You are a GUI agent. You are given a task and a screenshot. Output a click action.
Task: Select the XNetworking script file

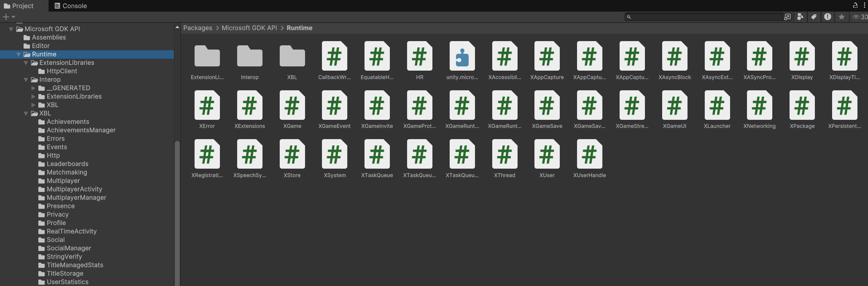759,110
